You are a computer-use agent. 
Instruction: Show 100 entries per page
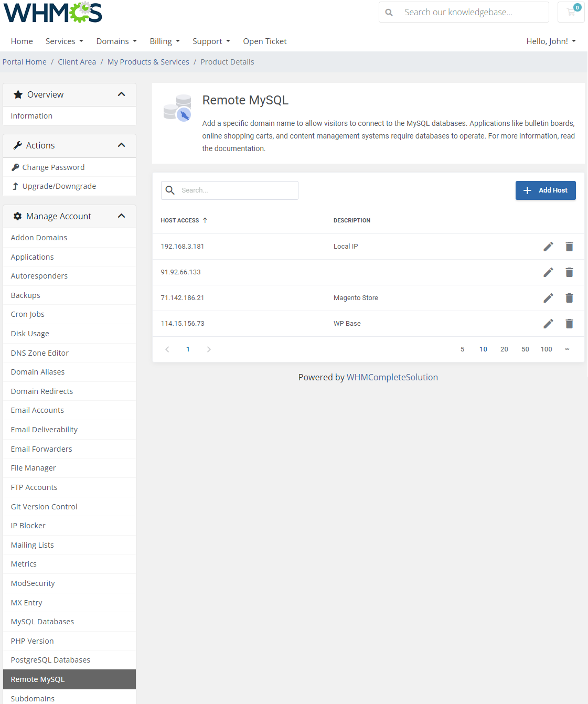[547, 349]
